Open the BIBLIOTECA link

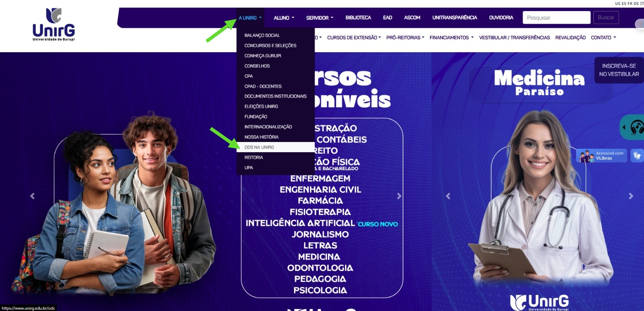358,18
